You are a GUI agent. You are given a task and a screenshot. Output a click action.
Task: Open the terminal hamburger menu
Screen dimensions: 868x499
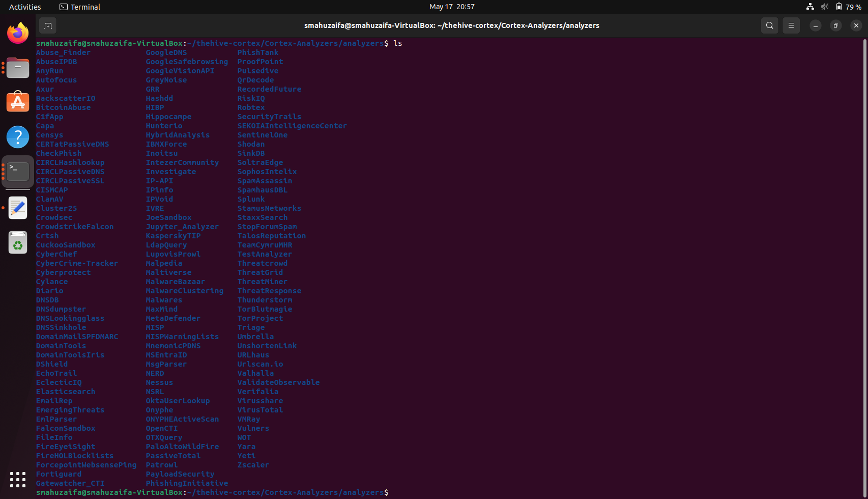coord(791,25)
